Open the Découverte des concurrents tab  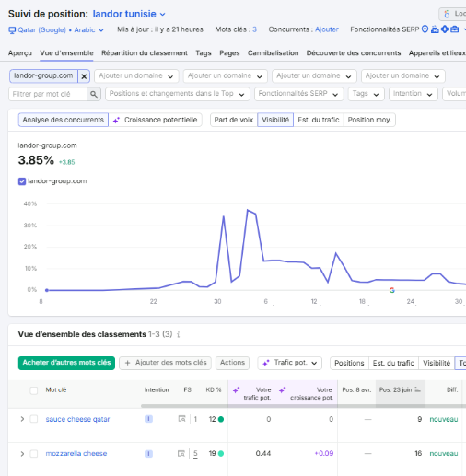(x=354, y=53)
